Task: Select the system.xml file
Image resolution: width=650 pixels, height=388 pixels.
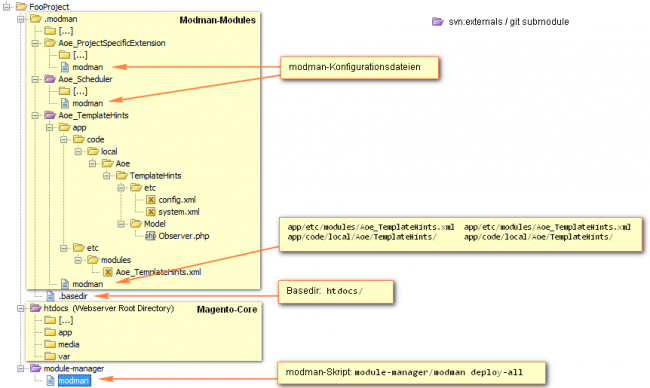Action: click(x=179, y=212)
